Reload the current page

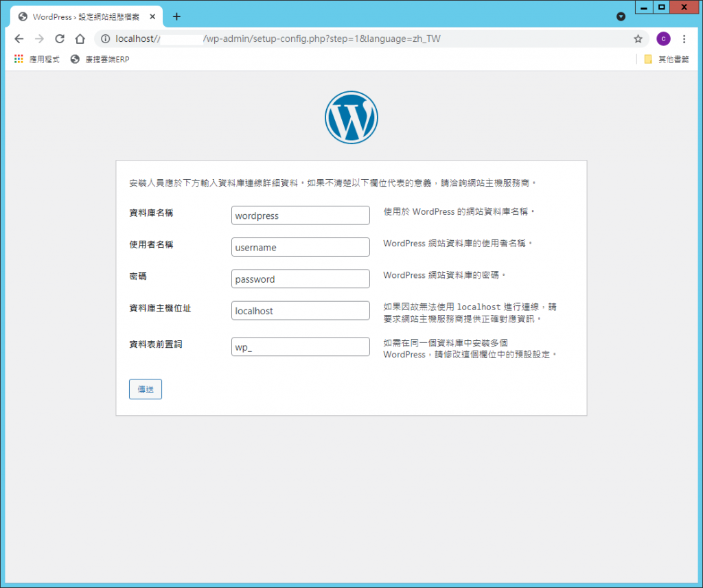click(x=60, y=39)
